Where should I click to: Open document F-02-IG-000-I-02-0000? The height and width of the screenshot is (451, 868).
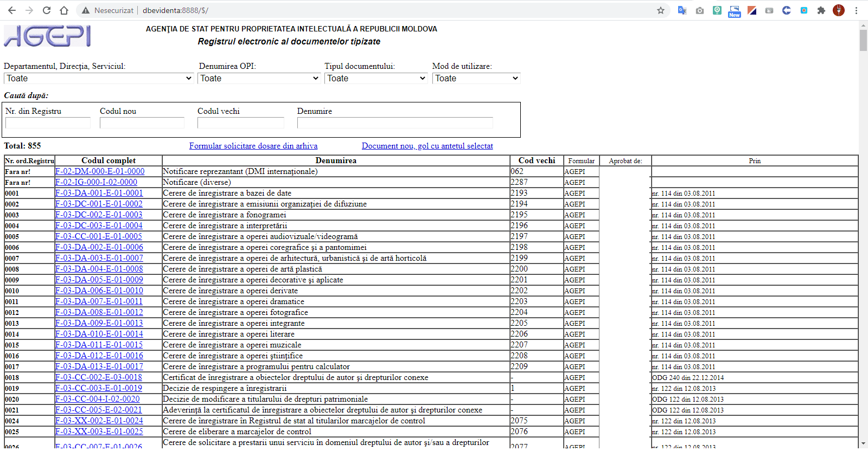[96, 182]
